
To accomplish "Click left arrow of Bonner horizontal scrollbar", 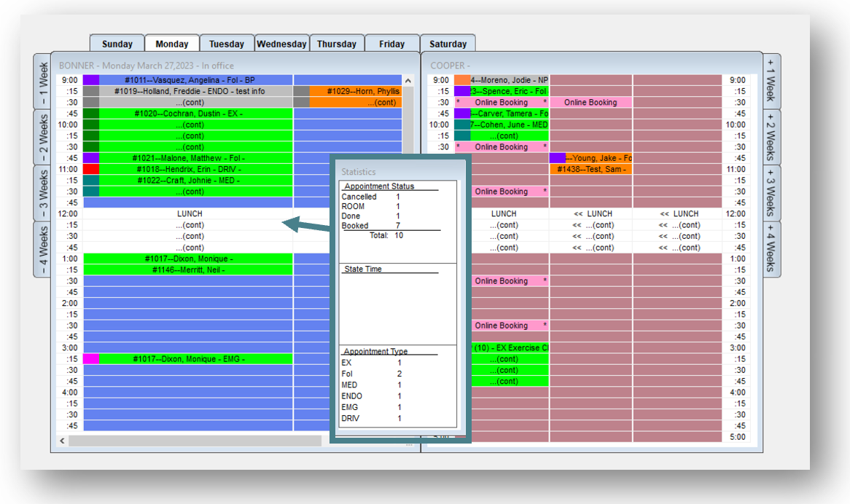I will [x=63, y=441].
